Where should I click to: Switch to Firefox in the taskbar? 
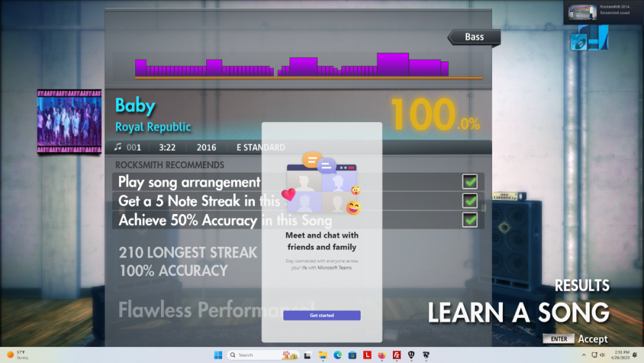tap(382, 355)
